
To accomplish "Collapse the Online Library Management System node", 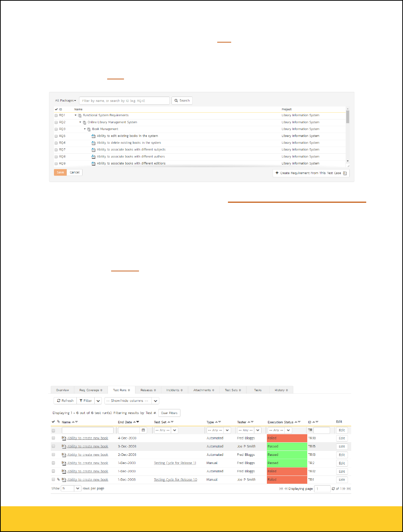I will coord(80,122).
